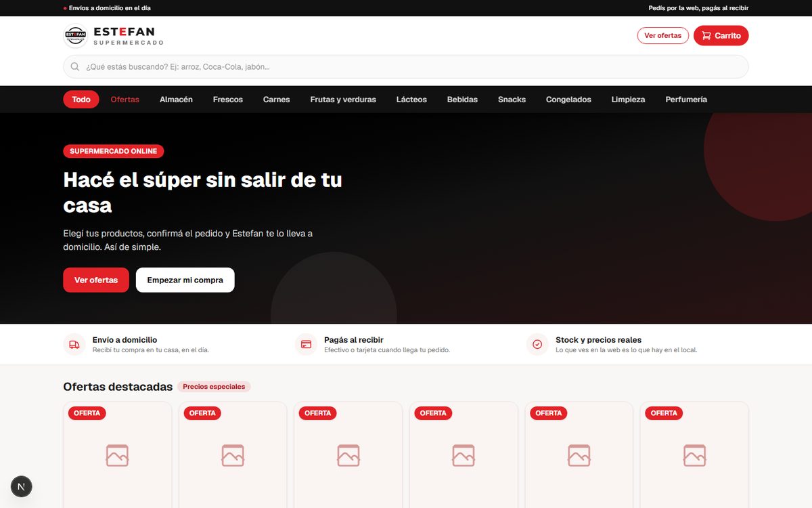Viewport: 812px width, 508px height.
Task: Click the shopping cart icon
Action: point(706,36)
